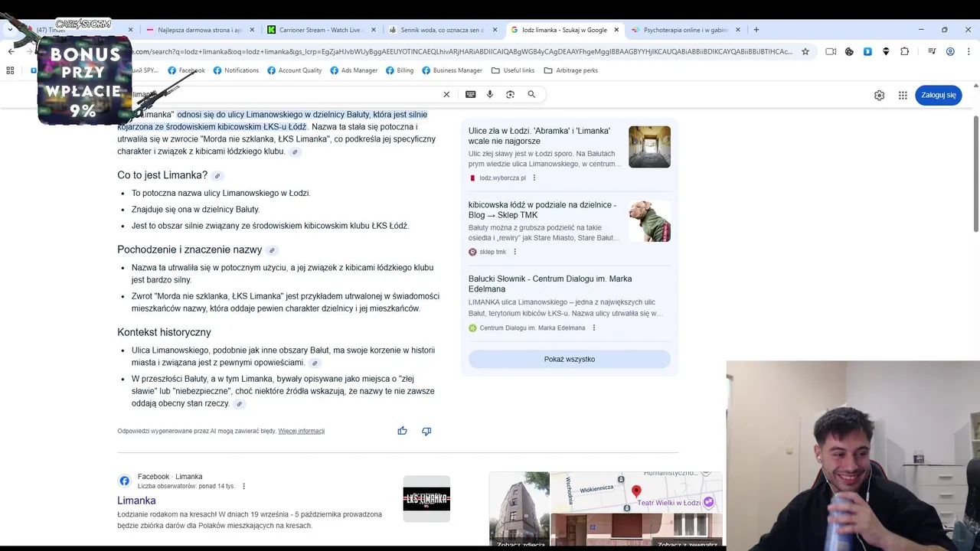The width and height of the screenshot is (980, 551).
Task: Open Google quick settings gear
Action: pyautogui.click(x=879, y=95)
